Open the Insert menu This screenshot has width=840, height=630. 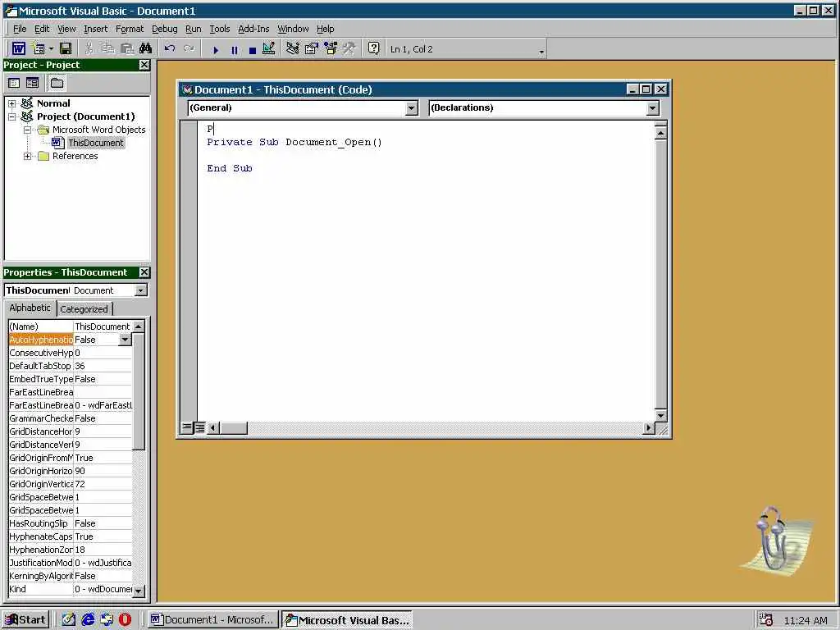pyautogui.click(x=95, y=29)
